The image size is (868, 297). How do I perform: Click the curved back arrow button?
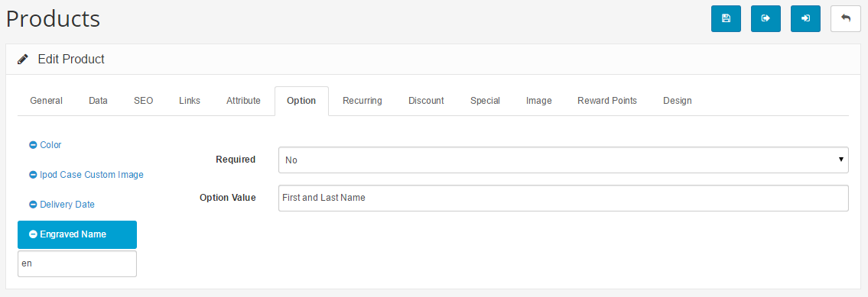point(845,19)
